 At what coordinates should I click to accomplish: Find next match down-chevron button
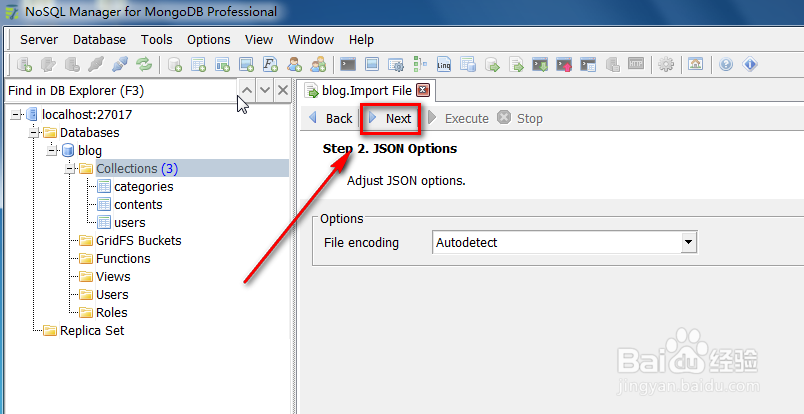(x=265, y=90)
